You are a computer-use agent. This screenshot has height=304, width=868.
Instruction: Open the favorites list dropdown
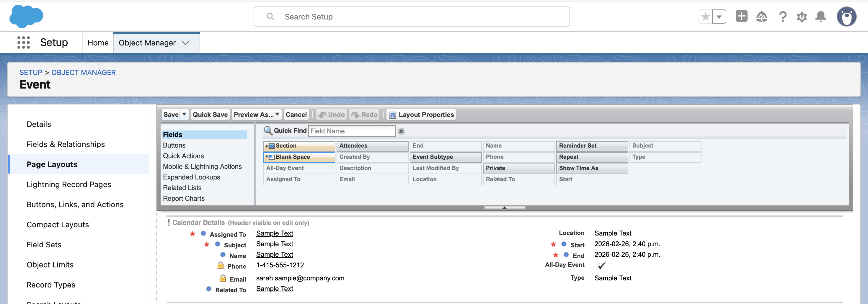(x=719, y=17)
